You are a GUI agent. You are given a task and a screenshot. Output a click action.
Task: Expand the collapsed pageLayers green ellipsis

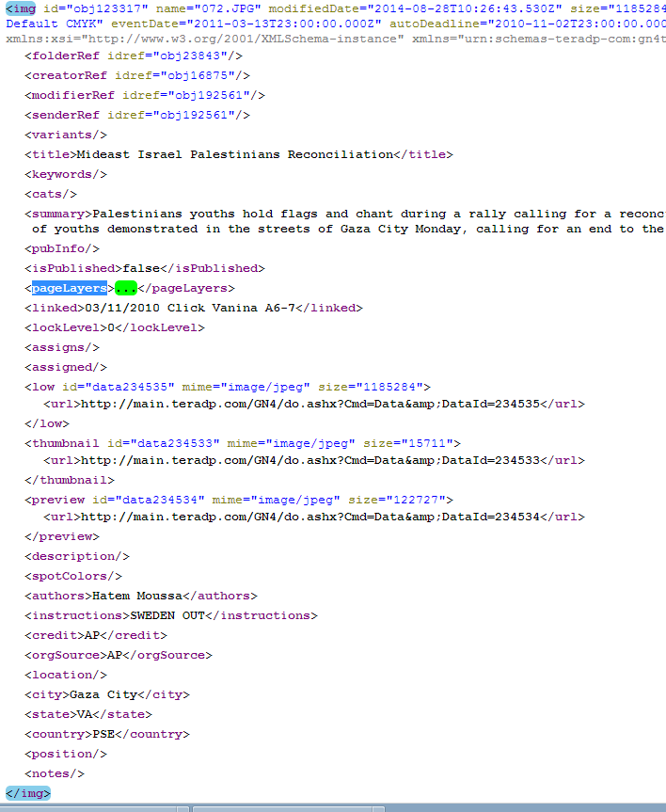(125, 288)
